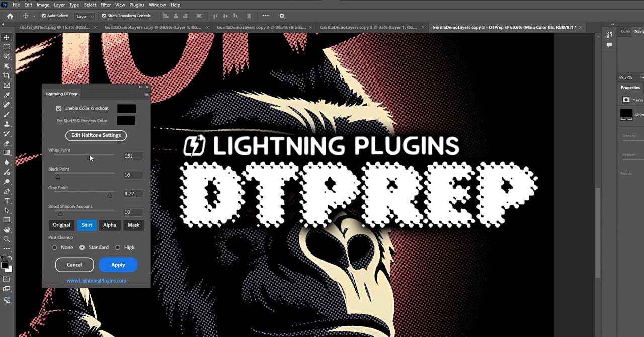644x337 pixels.
Task: Open the www.LightningPlugins.com link
Action: tap(96, 281)
